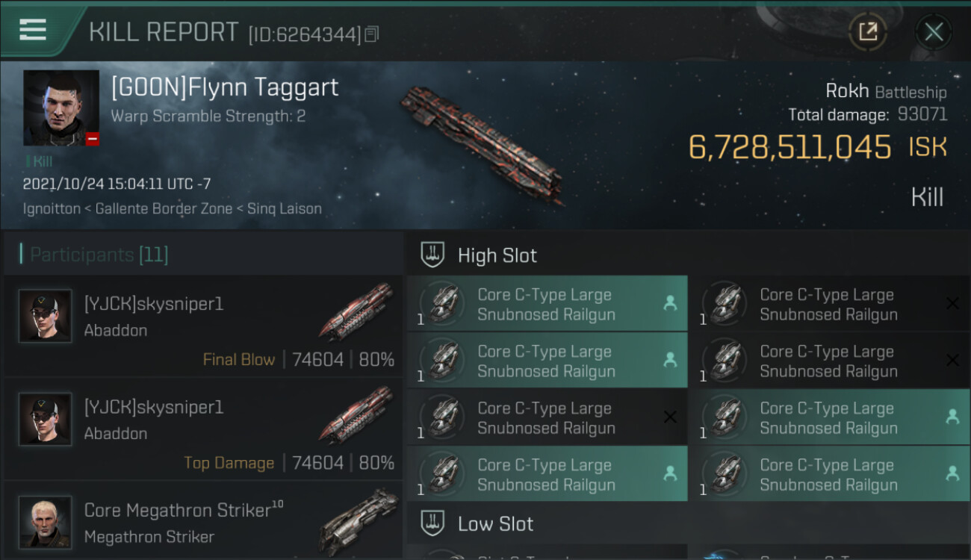Click the Ignoitton system location link
971x560 pixels.
point(52,209)
